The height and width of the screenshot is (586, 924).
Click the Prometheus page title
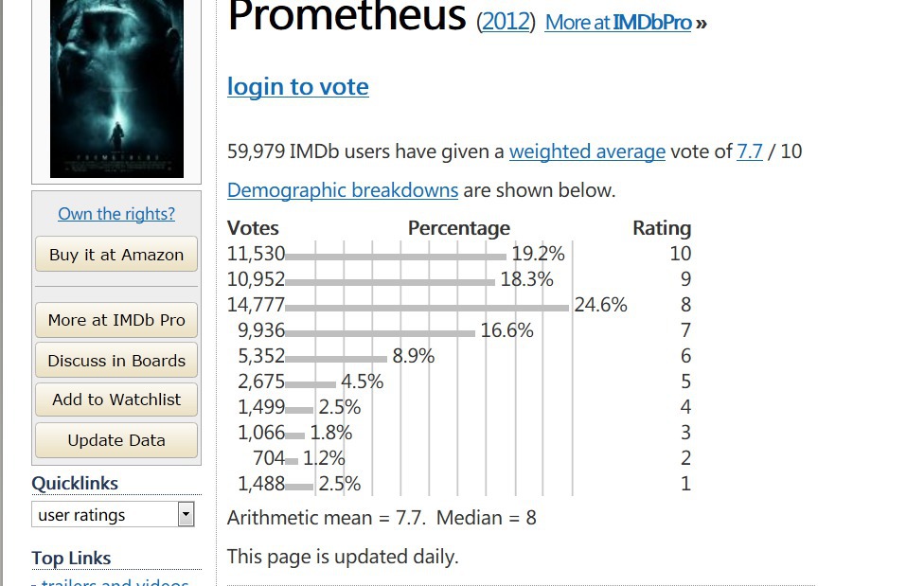[x=347, y=17]
